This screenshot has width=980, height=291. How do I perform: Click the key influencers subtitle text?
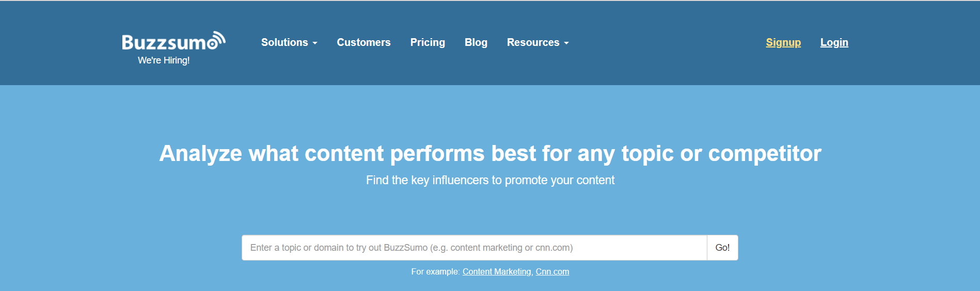click(x=490, y=180)
